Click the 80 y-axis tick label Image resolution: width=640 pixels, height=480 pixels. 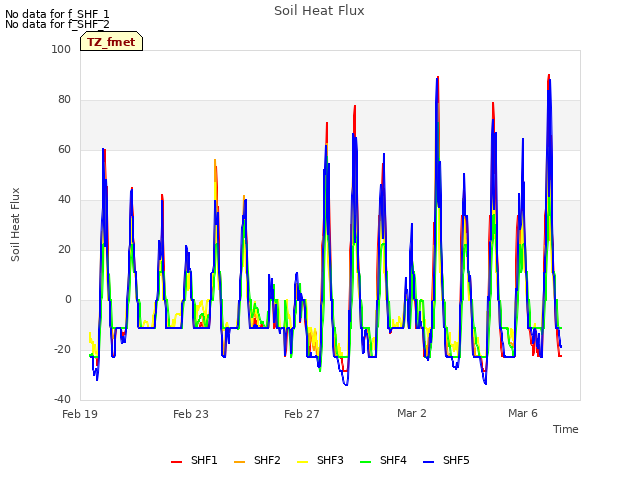[64, 100]
